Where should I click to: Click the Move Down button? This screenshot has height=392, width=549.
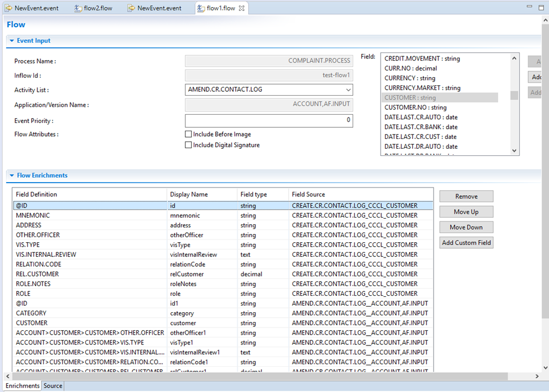point(466,227)
